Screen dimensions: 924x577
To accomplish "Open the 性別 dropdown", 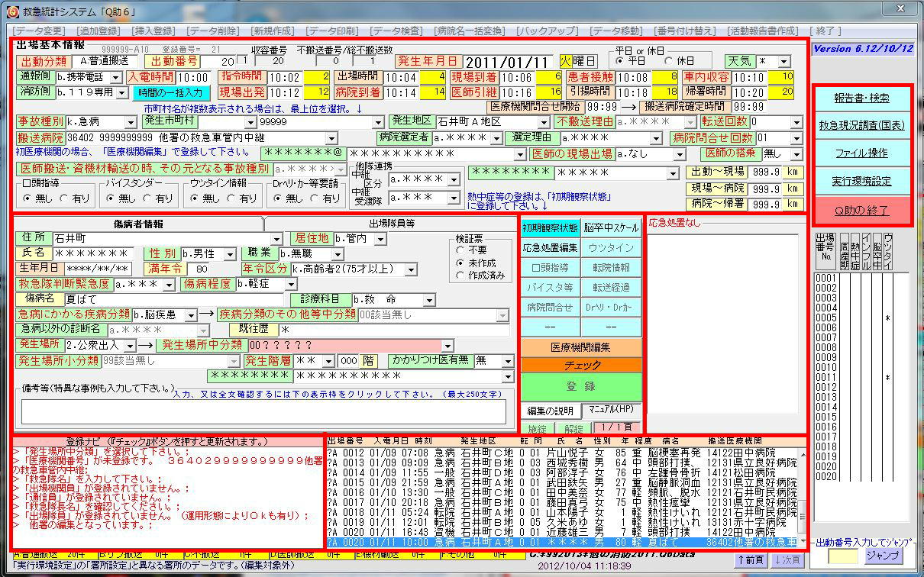I will [230, 254].
